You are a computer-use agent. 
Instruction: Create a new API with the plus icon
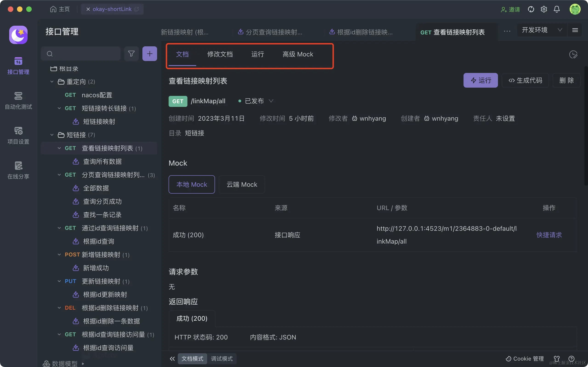(x=150, y=53)
